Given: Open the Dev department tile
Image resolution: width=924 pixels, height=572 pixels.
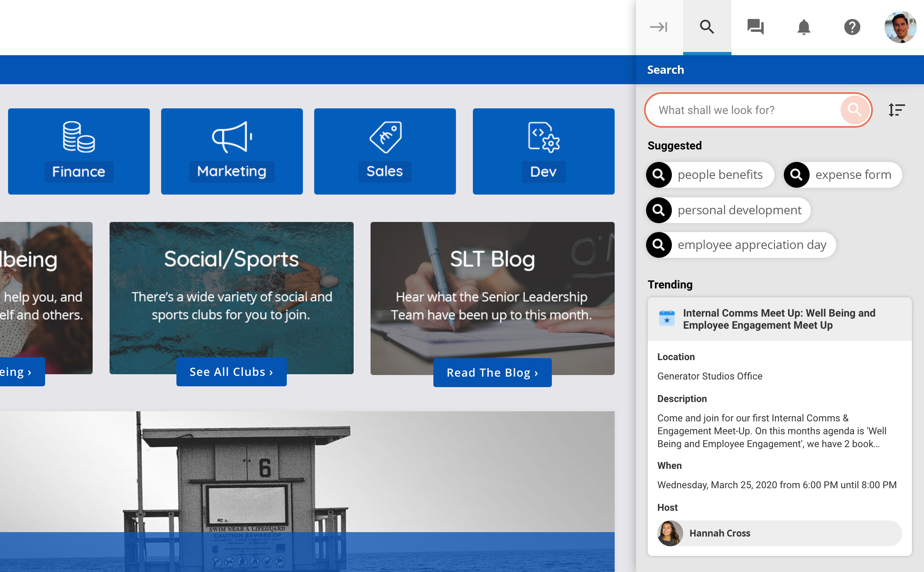Looking at the screenshot, I should tap(544, 151).
